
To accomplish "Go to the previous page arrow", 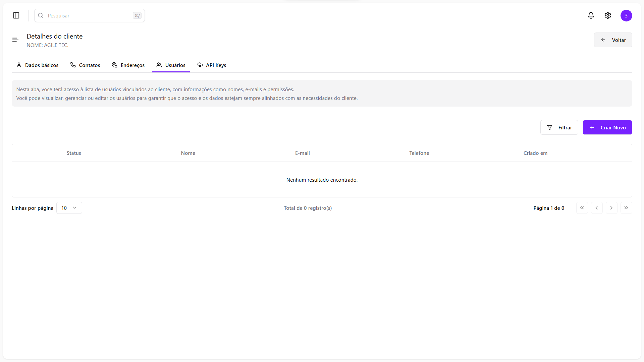I will click(597, 208).
